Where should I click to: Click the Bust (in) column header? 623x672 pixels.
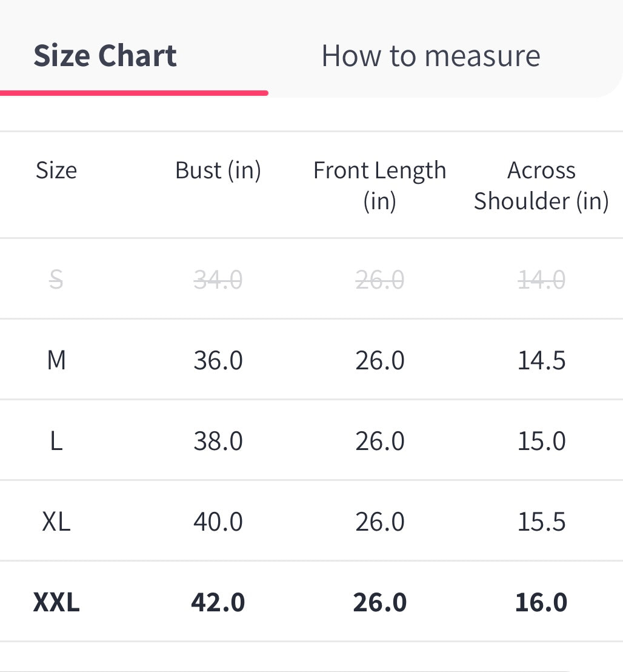pos(218,170)
